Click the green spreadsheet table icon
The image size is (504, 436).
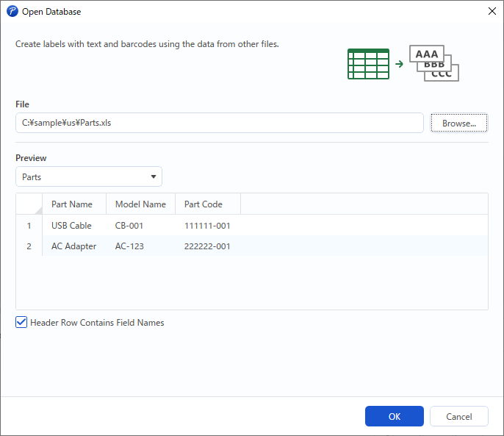pyautogui.click(x=368, y=64)
